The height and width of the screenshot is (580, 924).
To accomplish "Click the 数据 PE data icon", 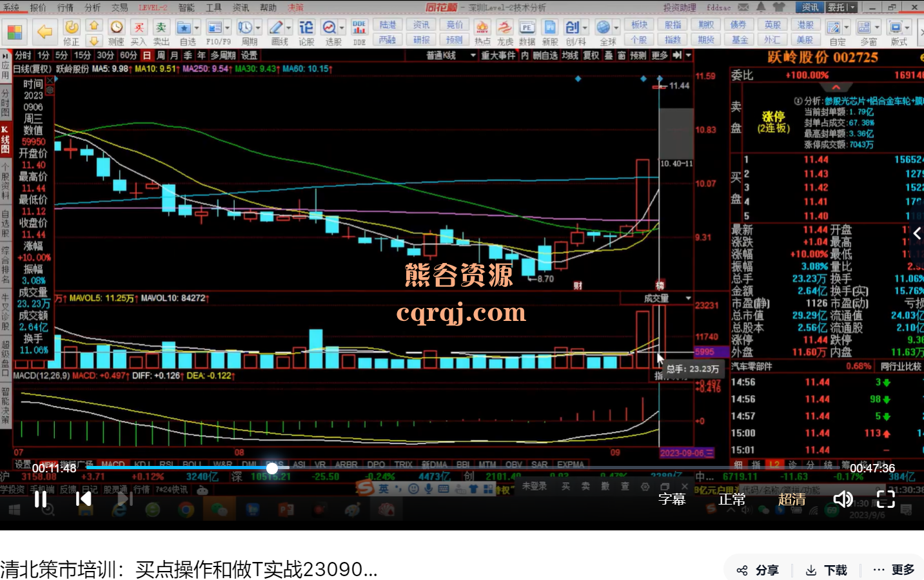I will [527, 28].
